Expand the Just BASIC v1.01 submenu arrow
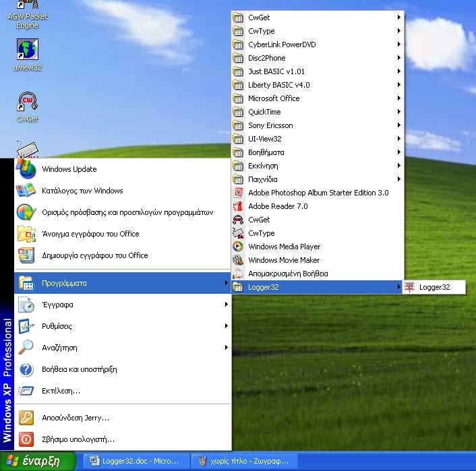 coord(399,71)
